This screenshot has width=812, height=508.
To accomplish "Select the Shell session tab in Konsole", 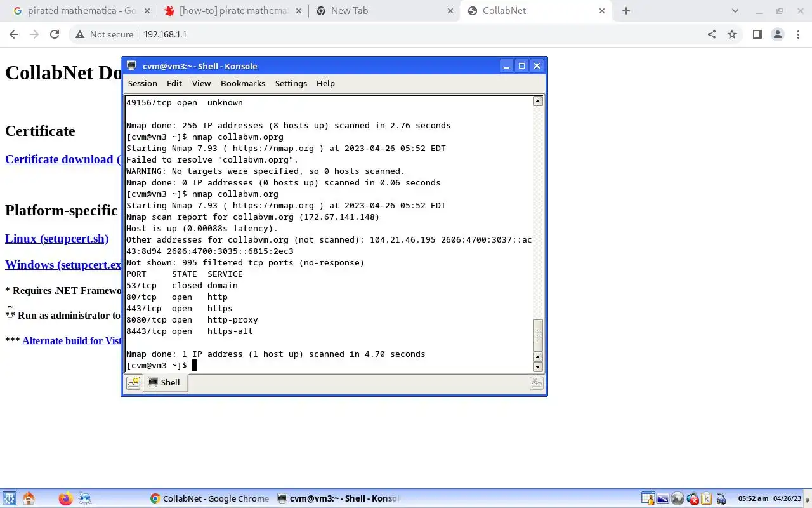I will [165, 382].
